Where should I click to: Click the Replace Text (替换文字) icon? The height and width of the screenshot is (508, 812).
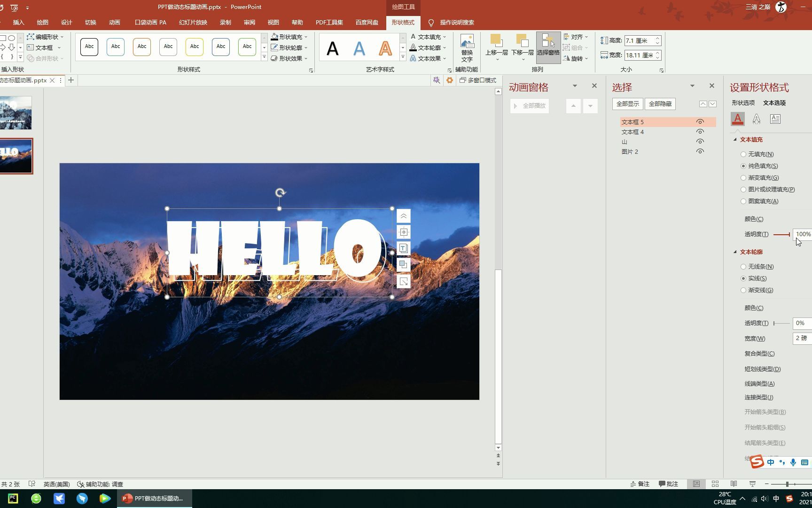coord(467,48)
